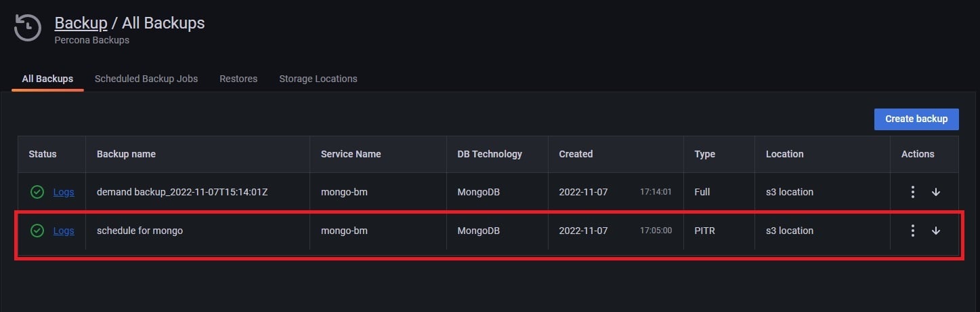This screenshot has height=312, width=980.
Task: Expand details arrow for schedule for mongo row
Action: point(936,231)
